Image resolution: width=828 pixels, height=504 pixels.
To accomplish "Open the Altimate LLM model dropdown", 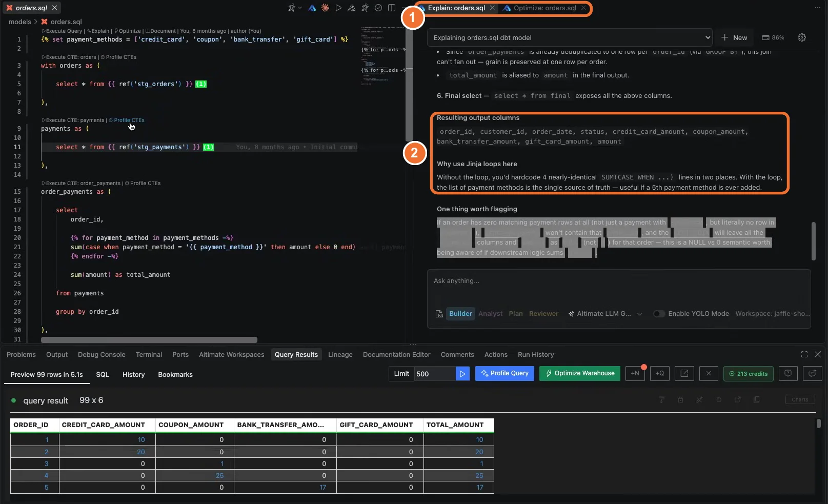I will [x=605, y=313].
